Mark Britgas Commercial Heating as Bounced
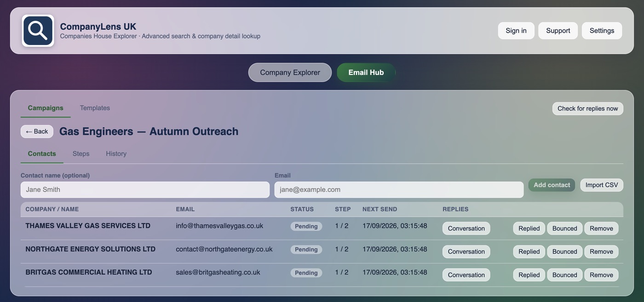This screenshot has width=644, height=302. (565, 275)
